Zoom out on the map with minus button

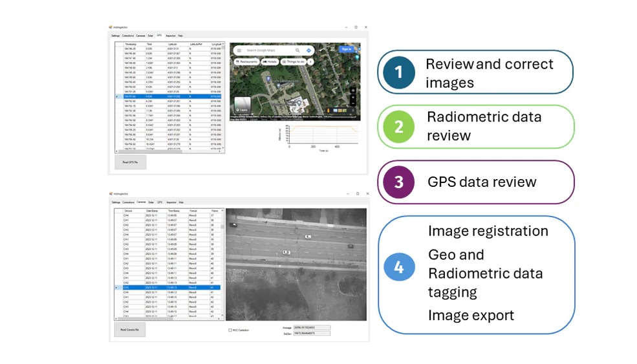(352, 102)
